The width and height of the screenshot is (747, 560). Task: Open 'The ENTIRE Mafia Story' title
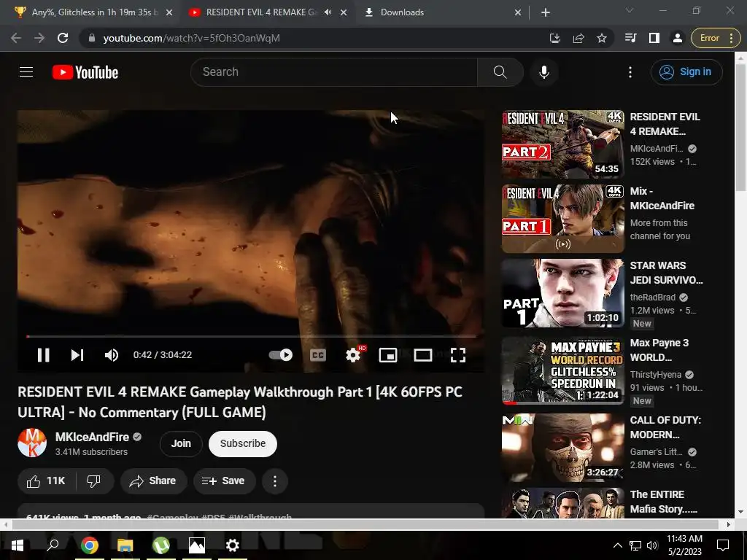click(x=663, y=502)
